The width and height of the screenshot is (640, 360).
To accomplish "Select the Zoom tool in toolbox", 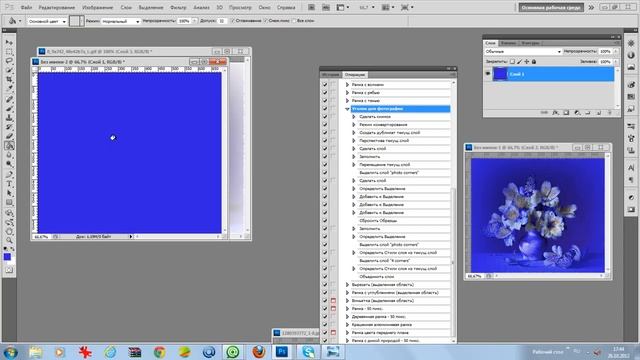I will coord(9,240).
